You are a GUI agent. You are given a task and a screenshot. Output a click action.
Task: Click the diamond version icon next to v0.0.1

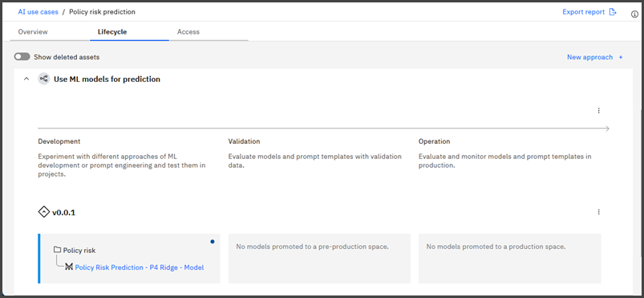tap(43, 212)
